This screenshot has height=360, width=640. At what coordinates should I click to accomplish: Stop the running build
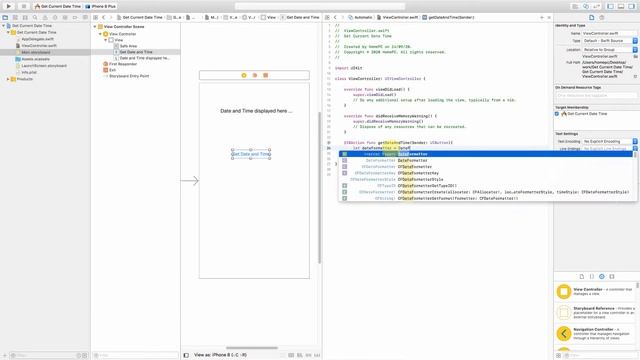23,6
